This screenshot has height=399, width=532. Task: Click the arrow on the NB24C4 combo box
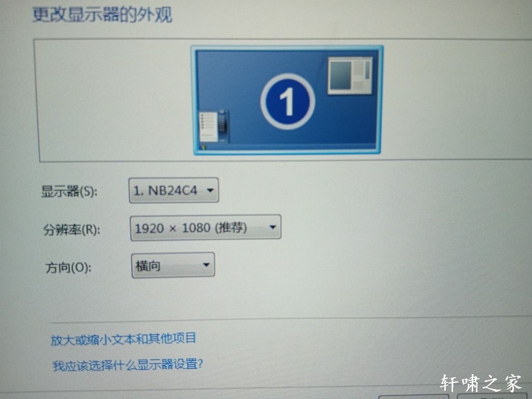210,190
